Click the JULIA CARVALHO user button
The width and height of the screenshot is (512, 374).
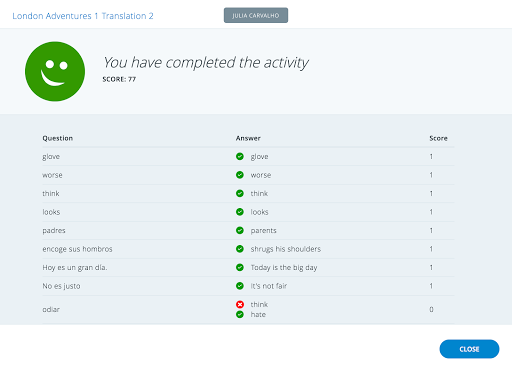pyautogui.click(x=256, y=15)
